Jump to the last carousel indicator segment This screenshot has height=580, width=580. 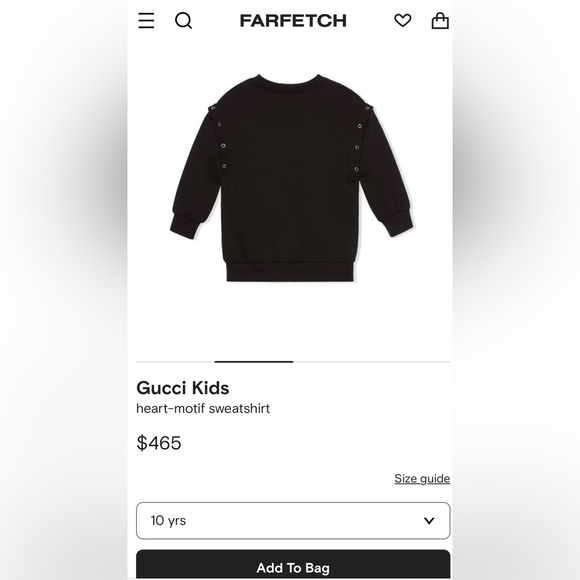tap(411, 361)
